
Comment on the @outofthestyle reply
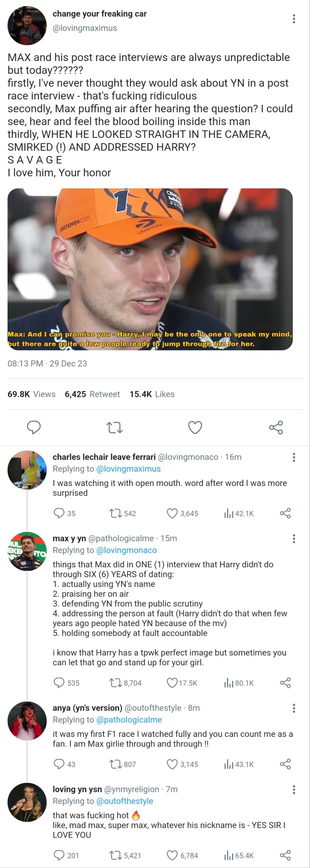click(59, 764)
